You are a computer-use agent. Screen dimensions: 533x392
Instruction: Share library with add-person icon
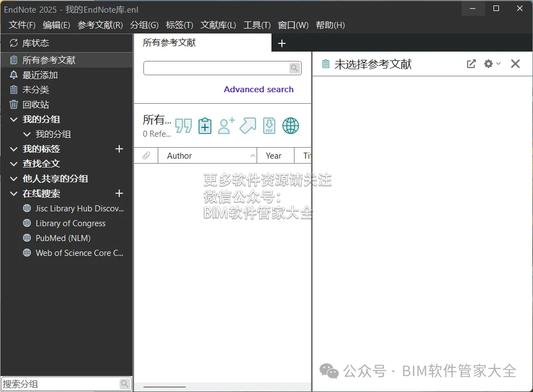coord(226,126)
